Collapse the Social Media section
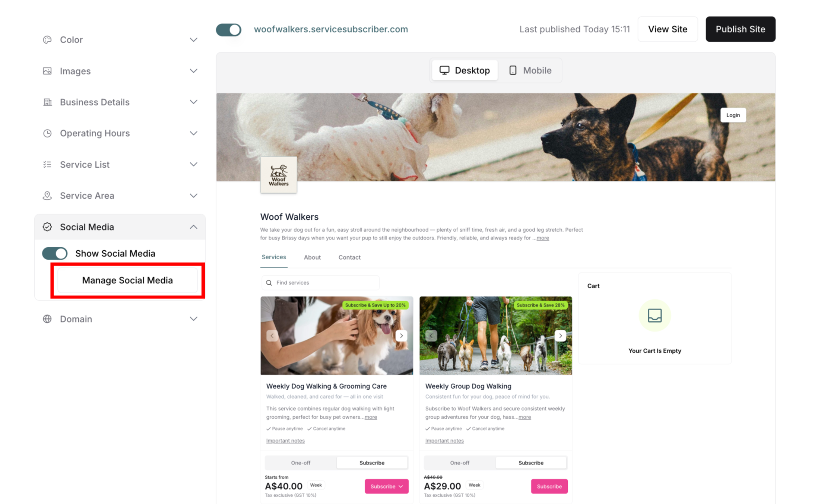 click(120, 227)
